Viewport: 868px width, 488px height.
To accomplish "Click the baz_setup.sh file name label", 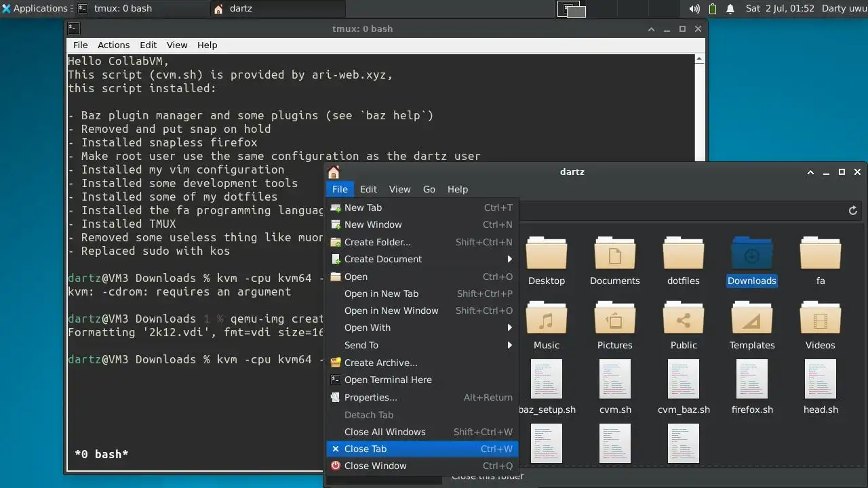I will [547, 409].
